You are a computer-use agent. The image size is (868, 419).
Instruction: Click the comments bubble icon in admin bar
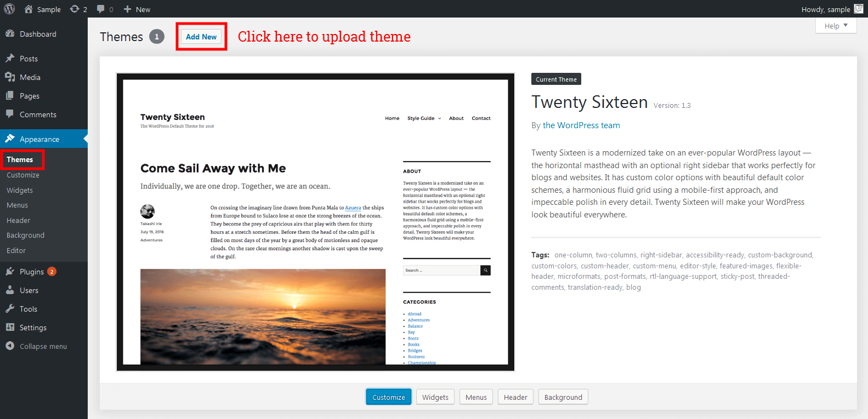coord(101,9)
